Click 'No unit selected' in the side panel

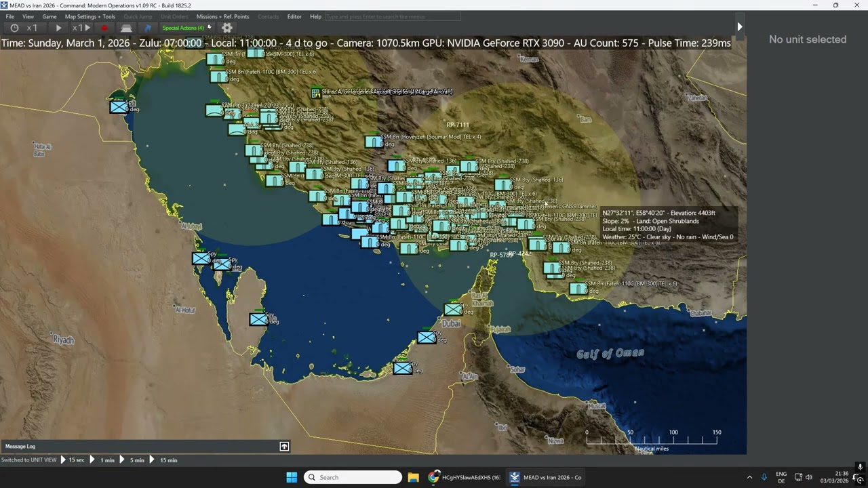pyautogui.click(x=808, y=39)
